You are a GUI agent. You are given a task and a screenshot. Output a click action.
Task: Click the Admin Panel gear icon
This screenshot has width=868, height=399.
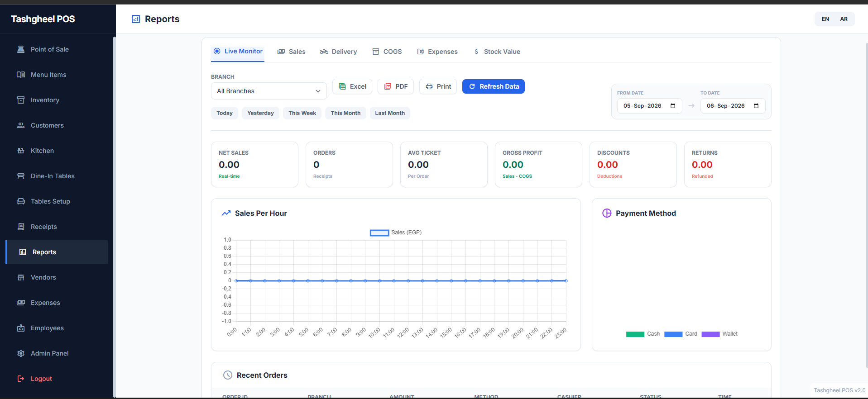pyautogui.click(x=21, y=353)
